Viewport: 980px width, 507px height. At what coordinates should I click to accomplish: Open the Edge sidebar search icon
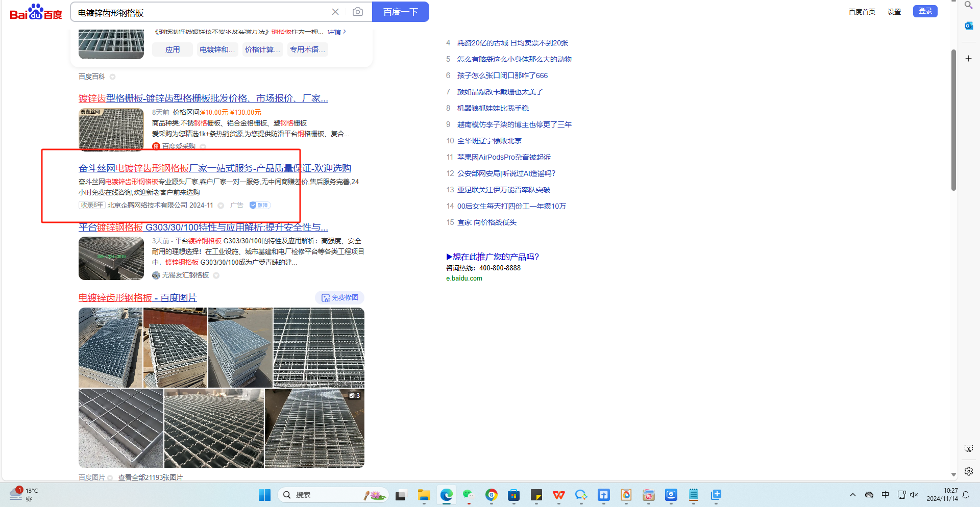(968, 6)
